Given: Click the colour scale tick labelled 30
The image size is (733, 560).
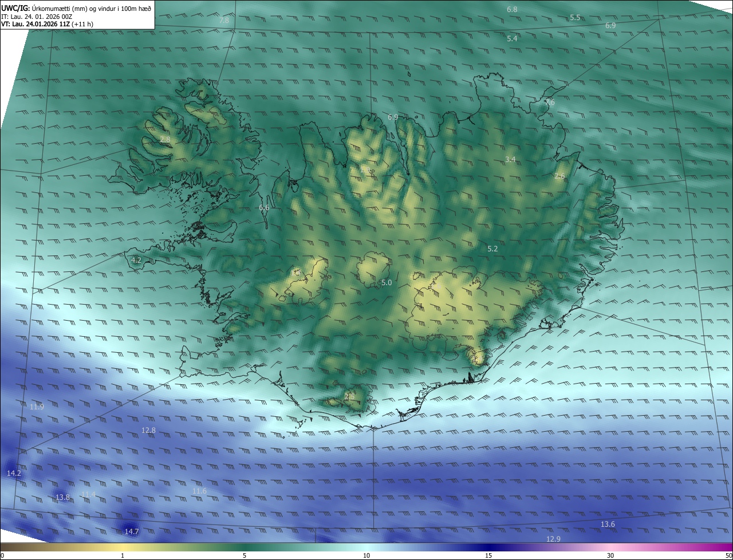Looking at the screenshot, I should coord(610,555).
